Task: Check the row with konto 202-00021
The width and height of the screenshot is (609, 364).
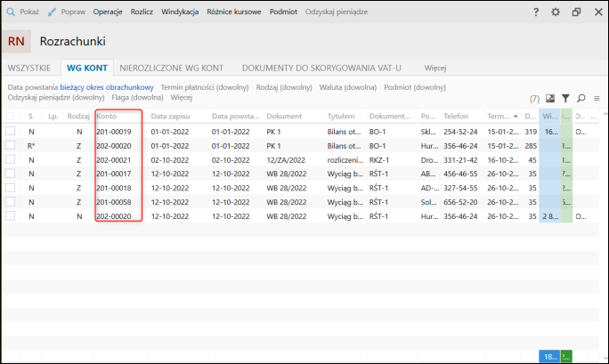Action: (11, 159)
